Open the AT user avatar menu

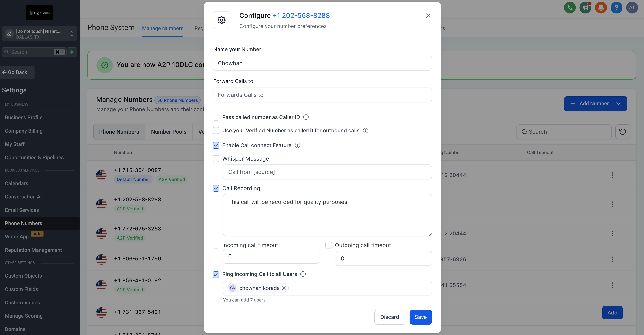click(632, 8)
